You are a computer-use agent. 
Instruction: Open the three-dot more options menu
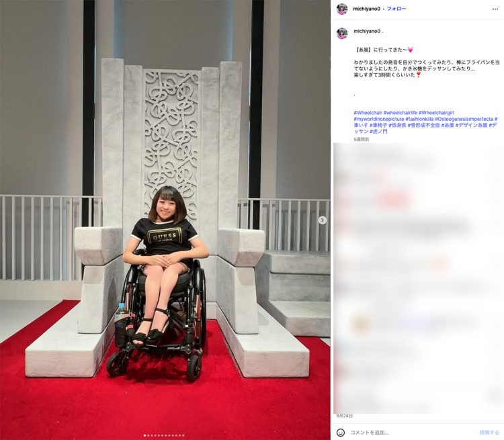click(495, 9)
